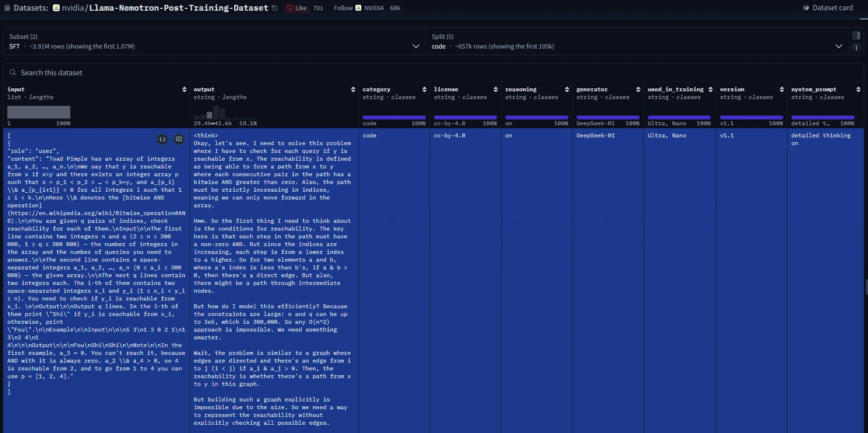Open the Dataset card tab
The height and width of the screenshot is (433, 868).
click(x=828, y=8)
